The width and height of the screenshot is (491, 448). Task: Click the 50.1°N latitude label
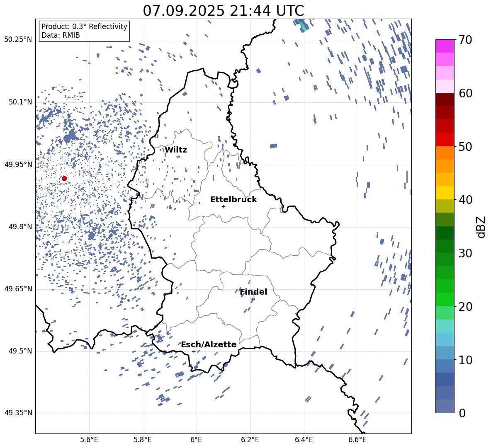tap(20, 102)
